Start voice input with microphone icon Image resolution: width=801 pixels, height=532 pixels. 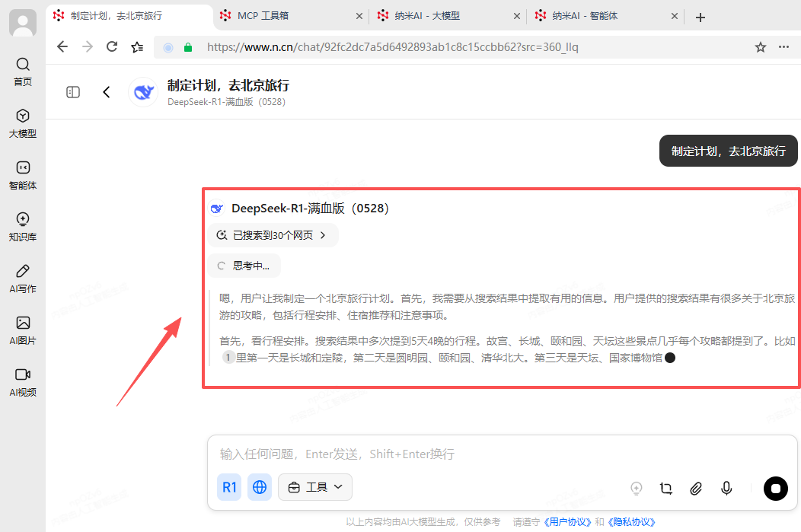tap(726, 489)
